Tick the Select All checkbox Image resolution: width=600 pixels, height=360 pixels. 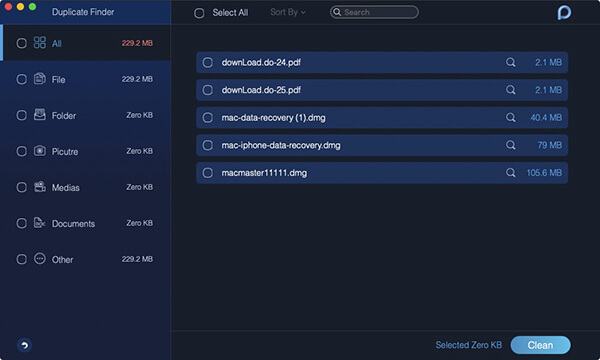[x=199, y=13]
